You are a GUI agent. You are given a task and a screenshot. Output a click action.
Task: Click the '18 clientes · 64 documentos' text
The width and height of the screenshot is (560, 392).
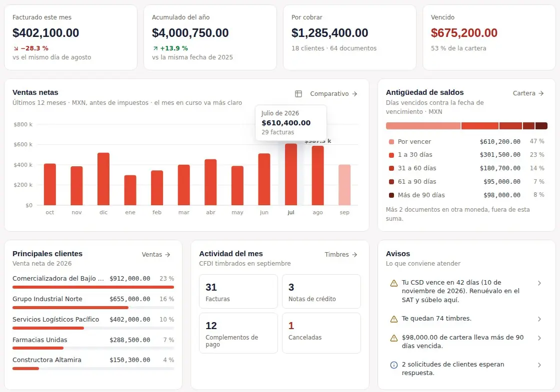click(334, 48)
